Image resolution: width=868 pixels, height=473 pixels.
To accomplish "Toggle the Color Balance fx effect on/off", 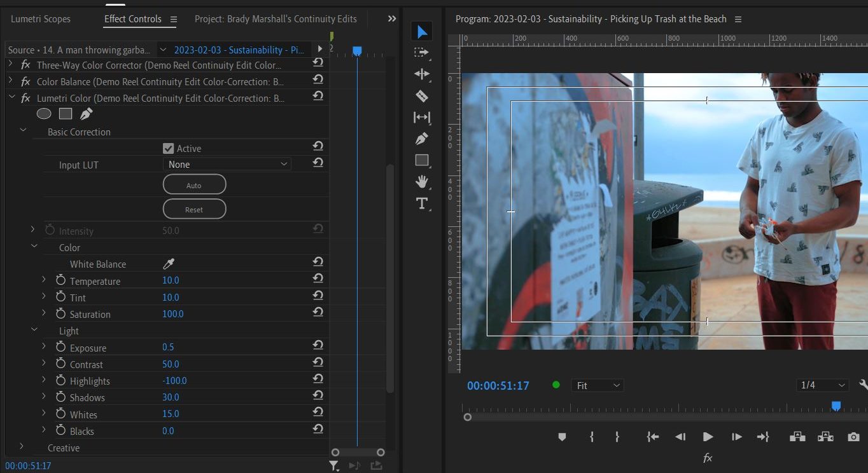I will coord(25,81).
